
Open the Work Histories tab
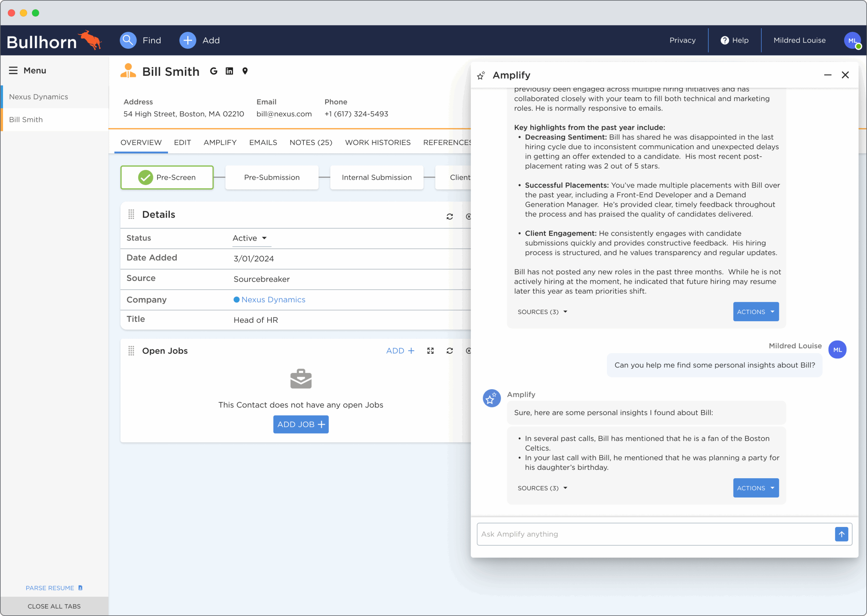pyautogui.click(x=378, y=142)
